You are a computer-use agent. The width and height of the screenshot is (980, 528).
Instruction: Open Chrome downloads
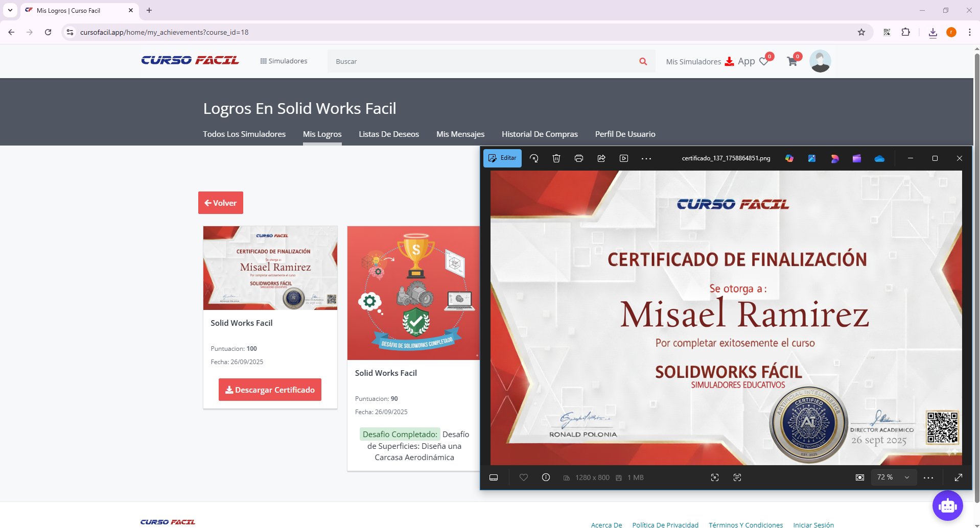(933, 32)
